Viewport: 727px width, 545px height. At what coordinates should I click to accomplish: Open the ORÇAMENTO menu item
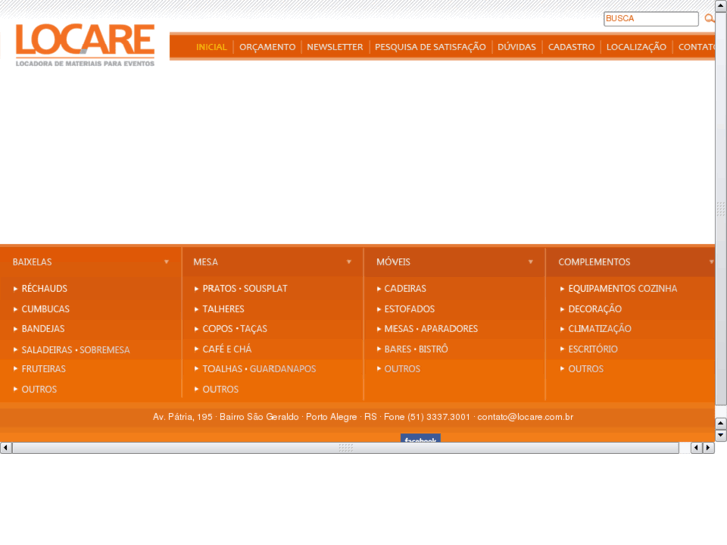[268, 47]
